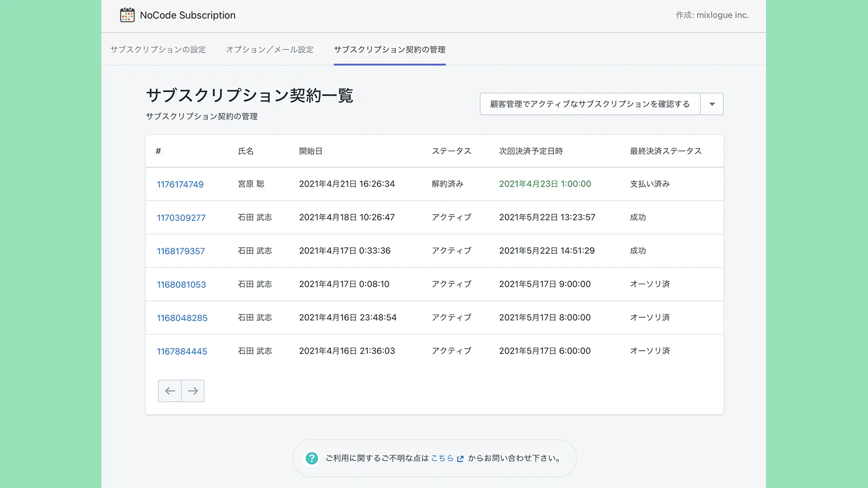Open contract 1176174749
This screenshot has width=868, height=488.
point(180,184)
